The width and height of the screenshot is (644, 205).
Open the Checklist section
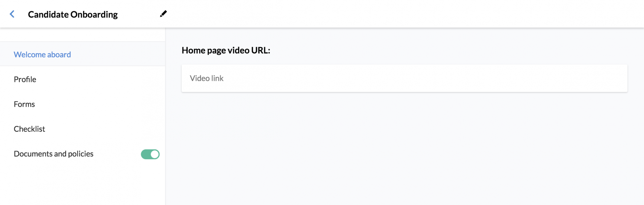pos(29,129)
